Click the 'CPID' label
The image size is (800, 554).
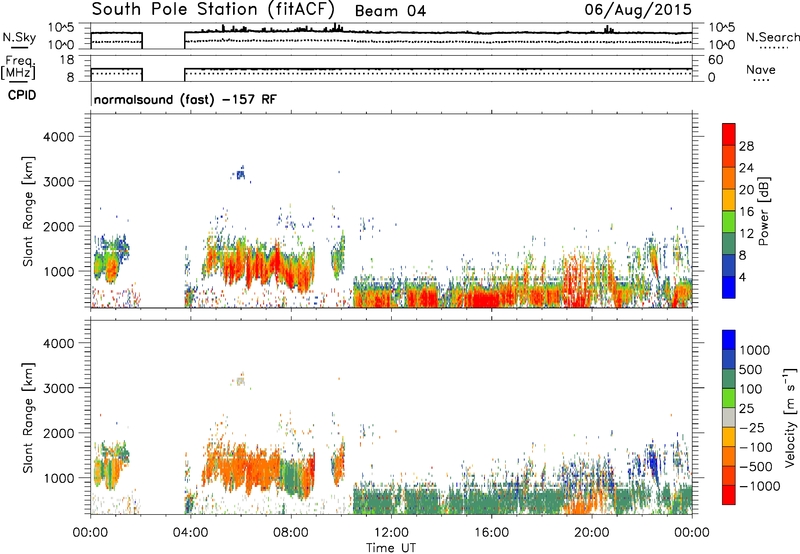point(22,95)
